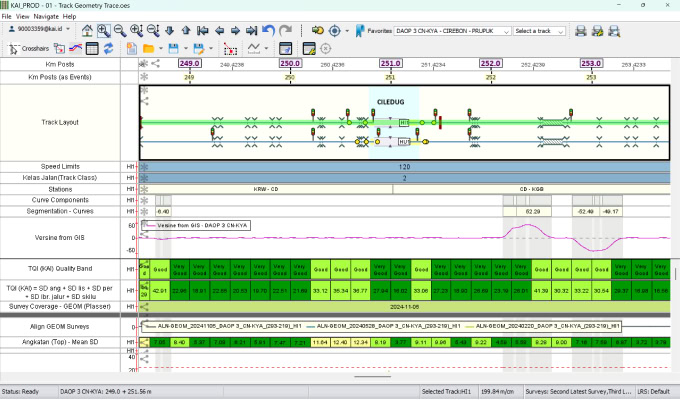Expand the open folder dropdown arrow

161,49
